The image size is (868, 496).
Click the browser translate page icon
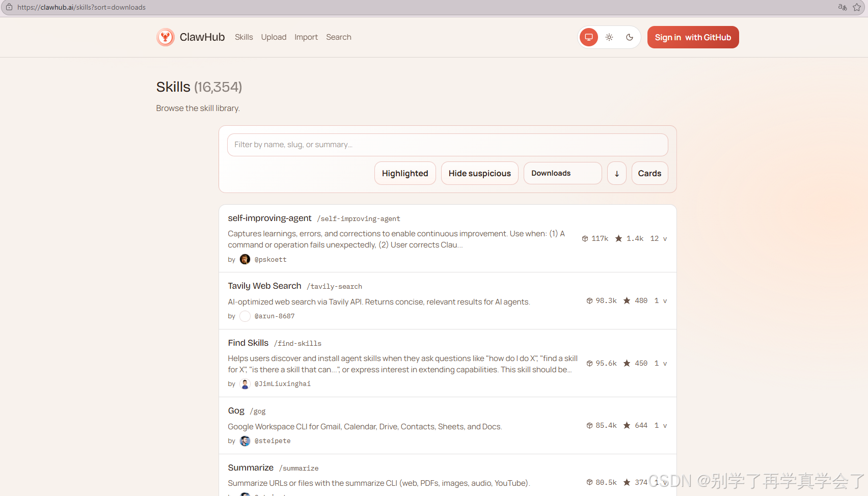[843, 7]
